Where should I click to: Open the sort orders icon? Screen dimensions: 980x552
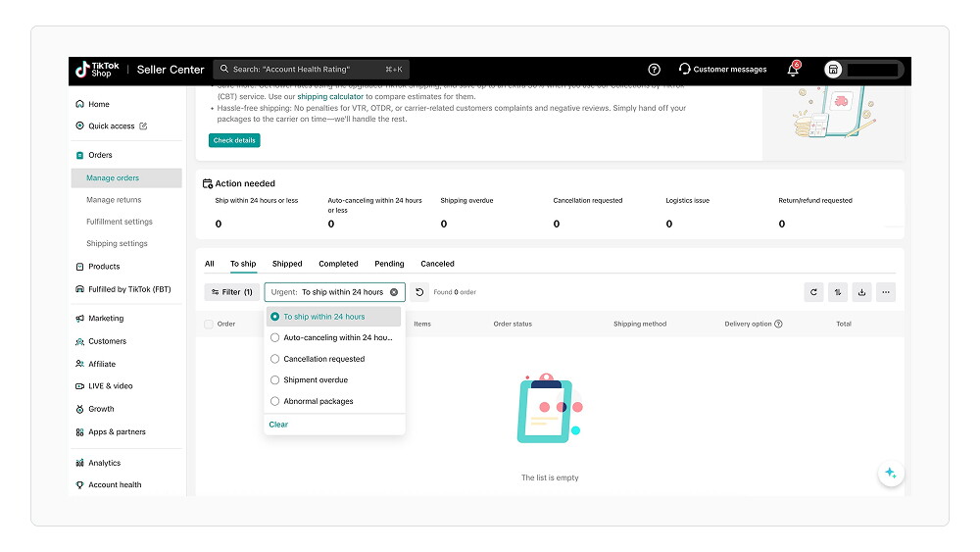[x=838, y=292]
